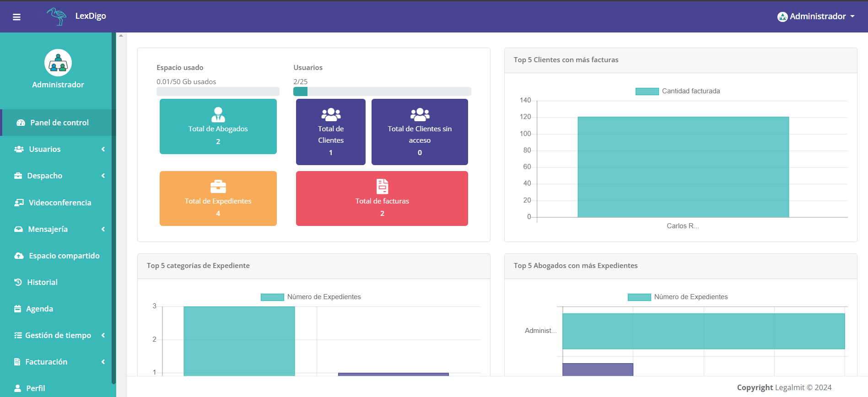Click the Agenda calendar icon

point(18,309)
